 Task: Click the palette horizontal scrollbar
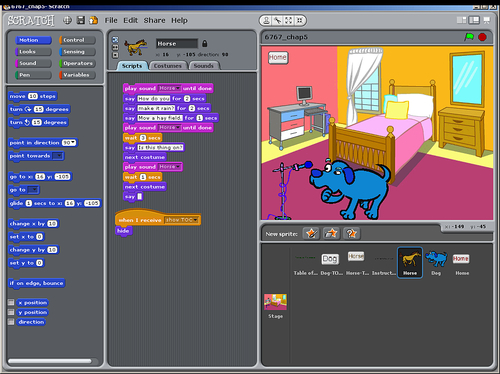50,361
